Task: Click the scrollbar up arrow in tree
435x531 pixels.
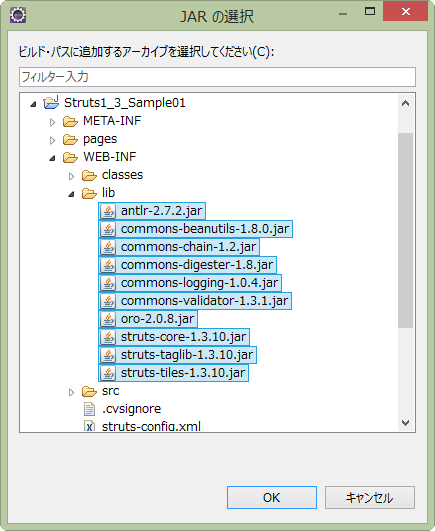Action: [x=406, y=103]
